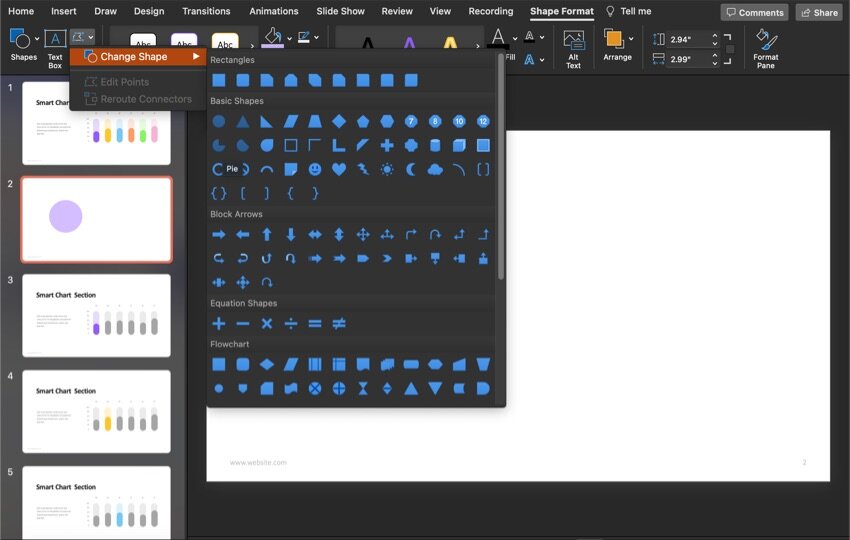
Task: Select the smiley face shape
Action: 315,169
